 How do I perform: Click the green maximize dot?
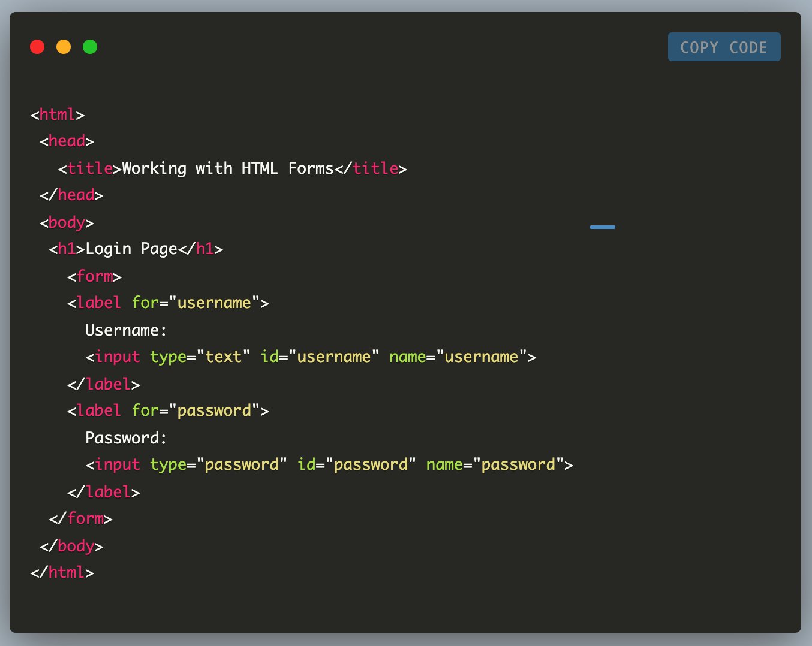90,47
